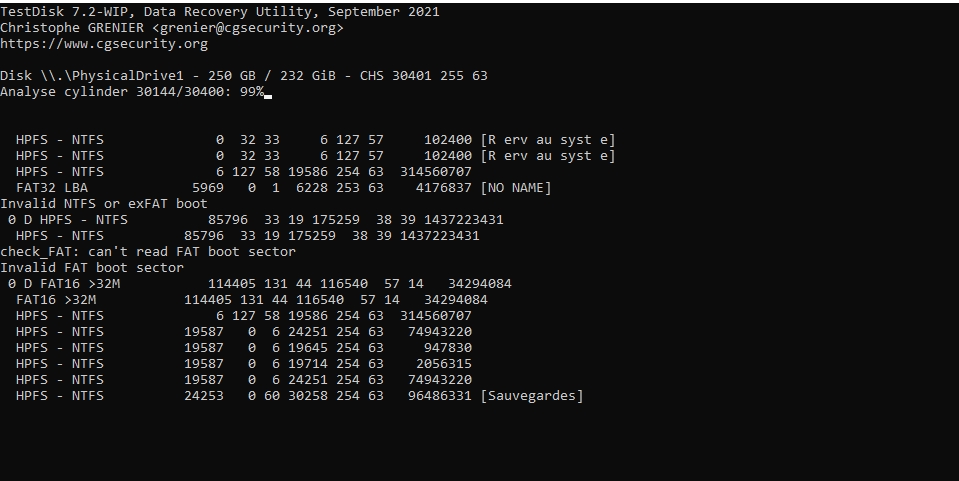Viewport: 959px width, 481px height.
Task: Click the "Invalid FAT boot sector" message
Action: (x=92, y=268)
